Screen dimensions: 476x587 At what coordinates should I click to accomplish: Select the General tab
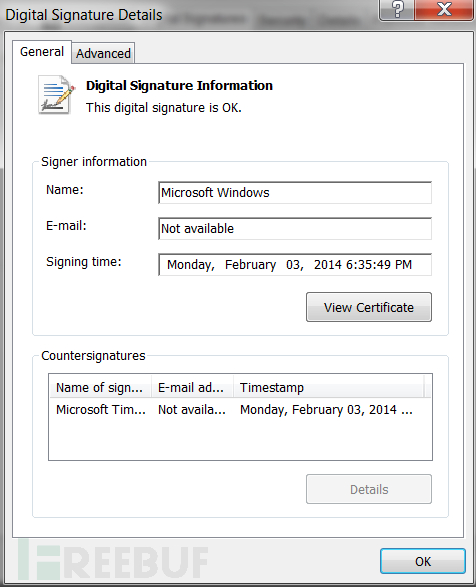click(x=42, y=52)
